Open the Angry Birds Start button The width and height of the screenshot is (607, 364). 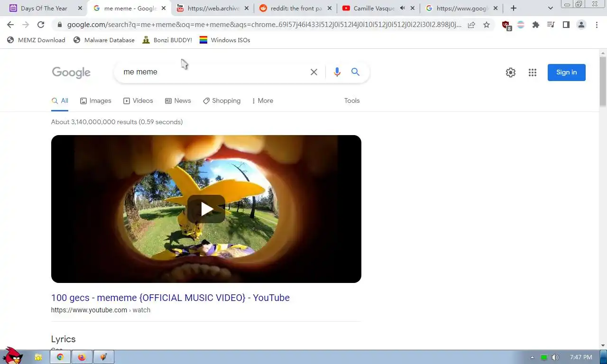click(12, 356)
